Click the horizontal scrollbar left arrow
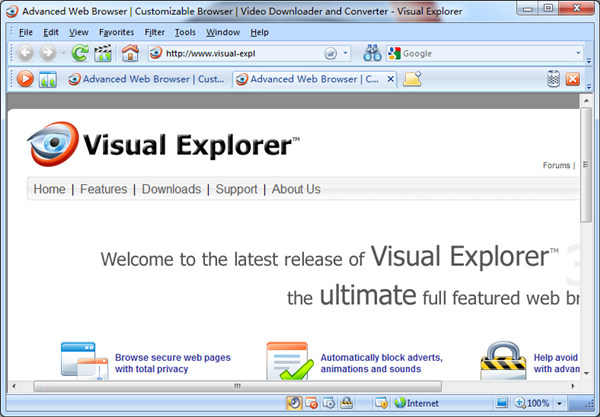 pyautogui.click(x=14, y=386)
